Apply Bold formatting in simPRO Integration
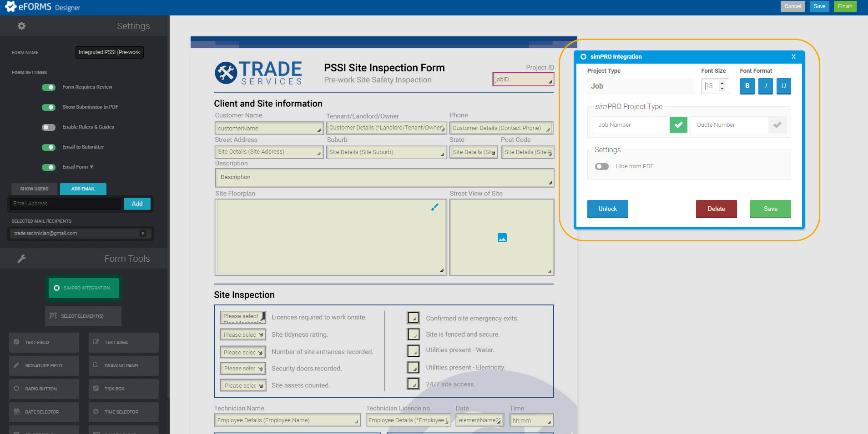This screenshot has width=868, height=434. coord(747,86)
